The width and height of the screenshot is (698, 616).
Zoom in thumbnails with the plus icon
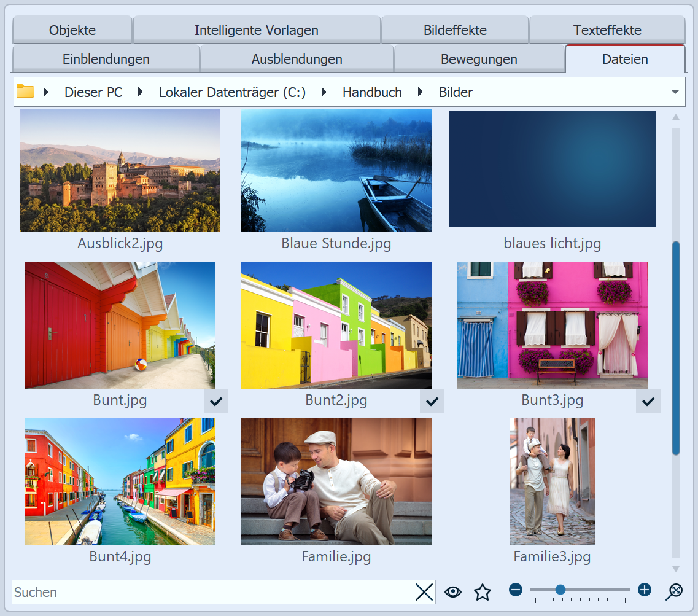click(644, 590)
